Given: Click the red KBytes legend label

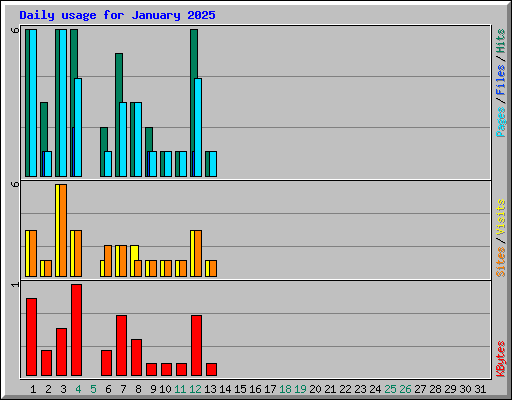Looking at the screenshot, I should click(x=501, y=359).
